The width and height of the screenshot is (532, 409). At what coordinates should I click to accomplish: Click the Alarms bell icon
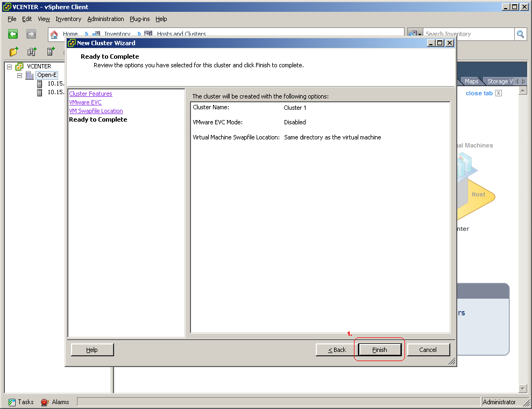[45, 402]
